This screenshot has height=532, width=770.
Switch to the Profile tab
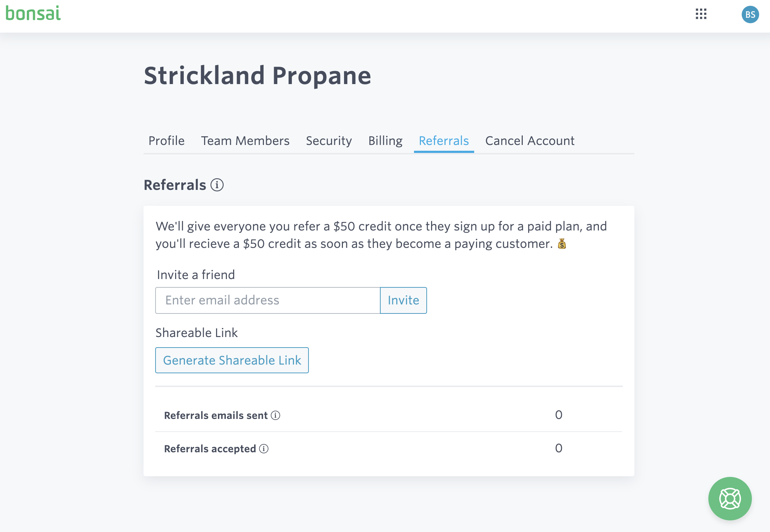coord(166,141)
